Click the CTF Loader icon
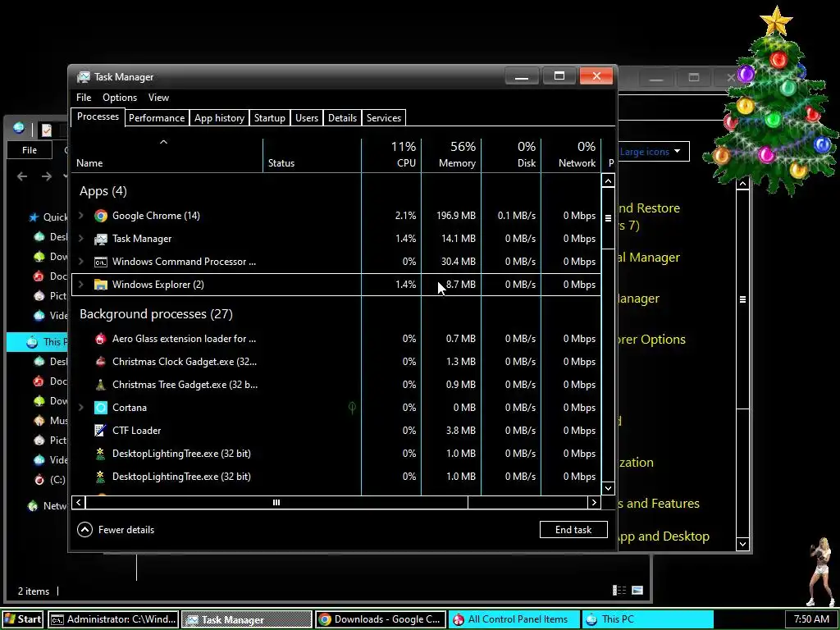 [101, 431]
